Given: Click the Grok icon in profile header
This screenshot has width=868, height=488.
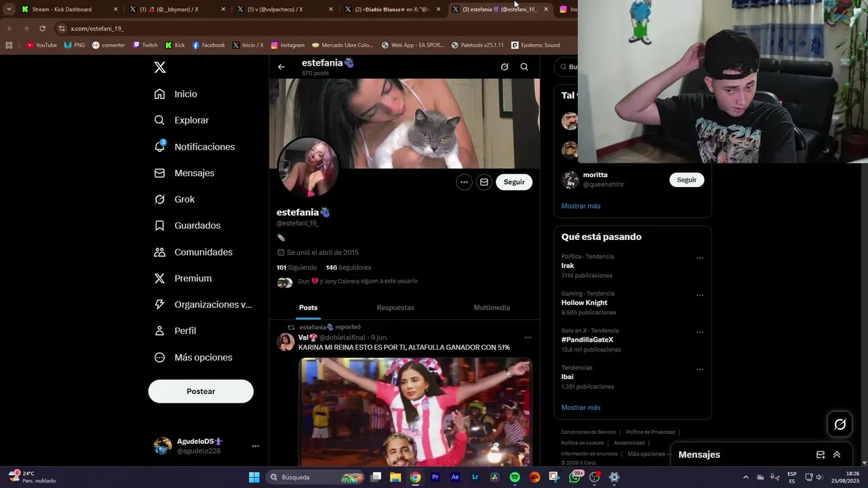Looking at the screenshot, I should pos(505,67).
